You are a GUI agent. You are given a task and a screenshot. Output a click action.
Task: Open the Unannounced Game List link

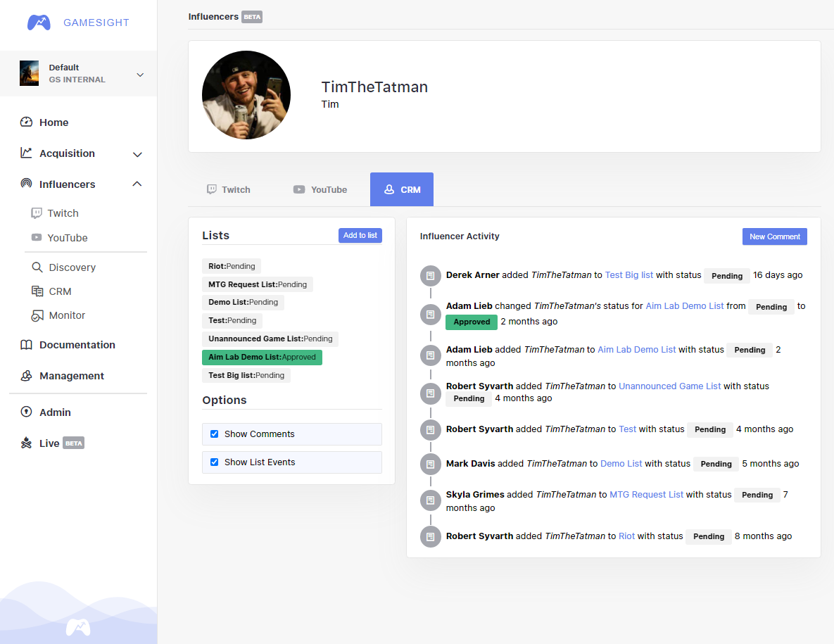669,386
